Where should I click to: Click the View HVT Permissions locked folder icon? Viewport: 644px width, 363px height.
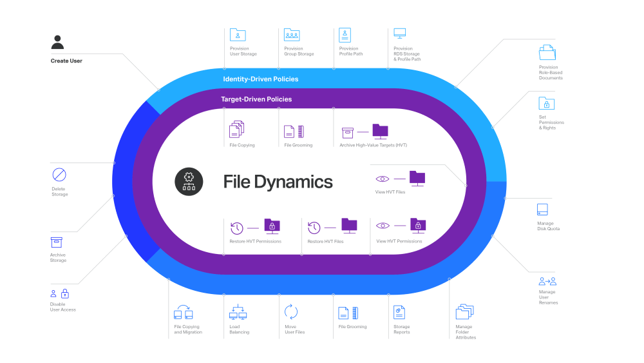click(418, 226)
